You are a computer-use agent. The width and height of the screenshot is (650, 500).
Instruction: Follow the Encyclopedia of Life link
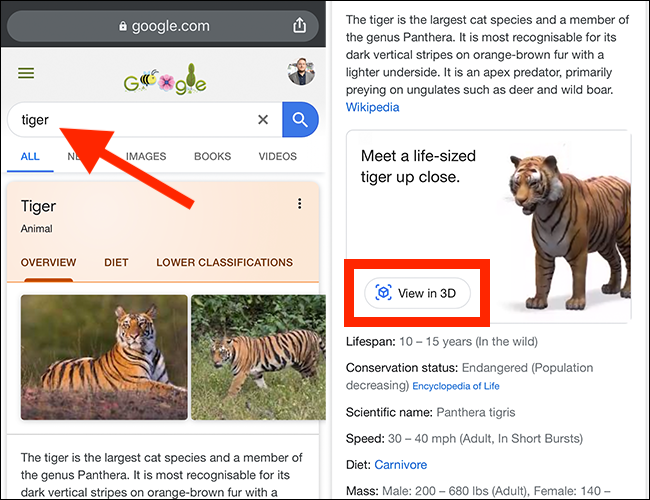point(455,386)
